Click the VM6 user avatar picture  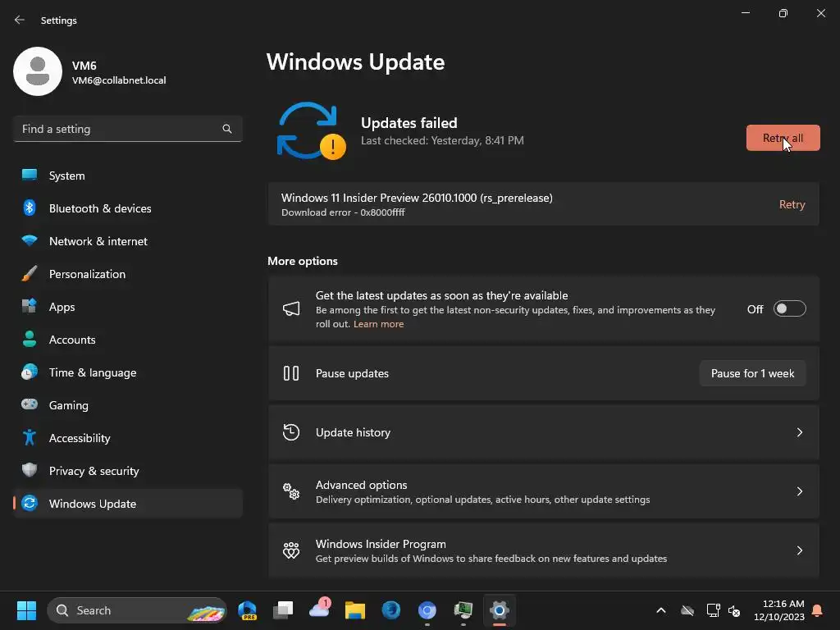[38, 71]
